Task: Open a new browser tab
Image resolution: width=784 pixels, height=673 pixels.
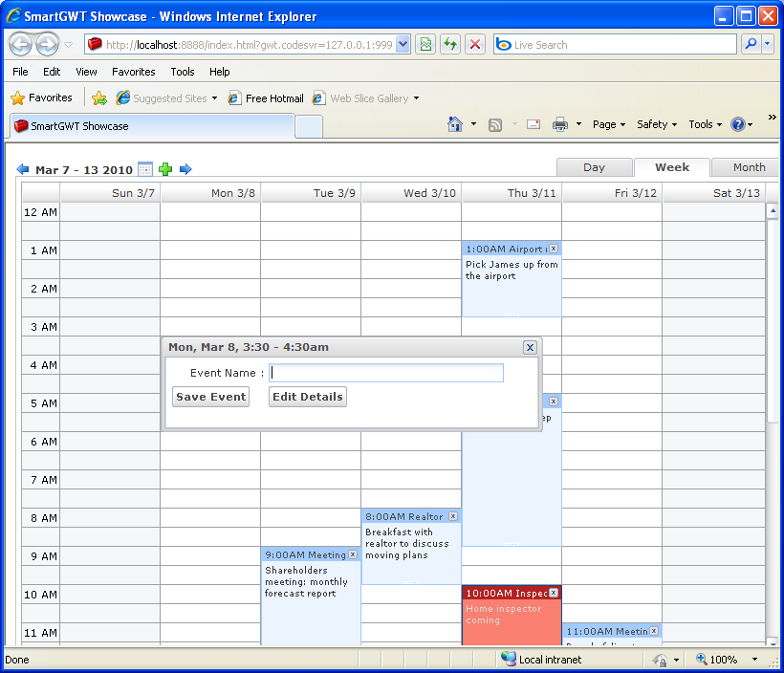Action: point(309,127)
